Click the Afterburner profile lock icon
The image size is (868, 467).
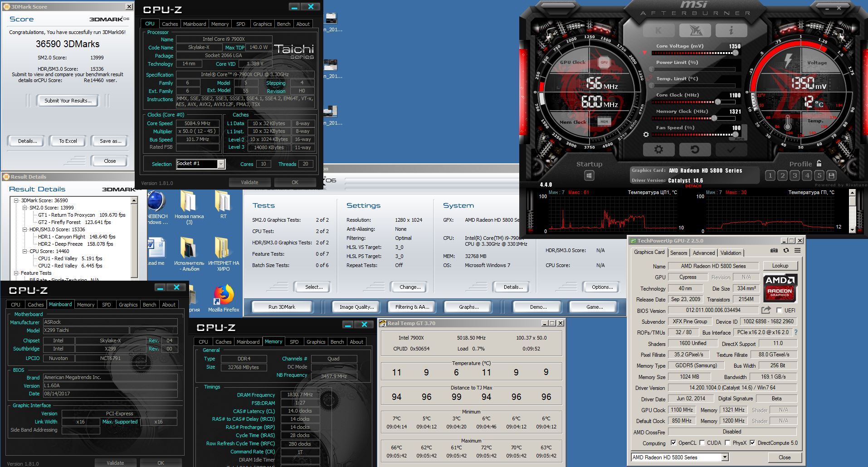point(819,163)
